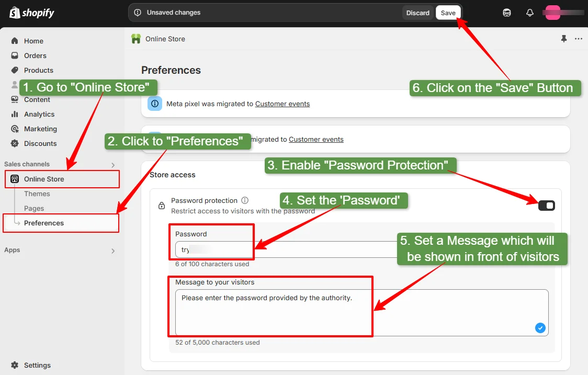Viewport: 588px width, 375px height.
Task: Toggle the Password protection switch
Action: [x=546, y=206]
